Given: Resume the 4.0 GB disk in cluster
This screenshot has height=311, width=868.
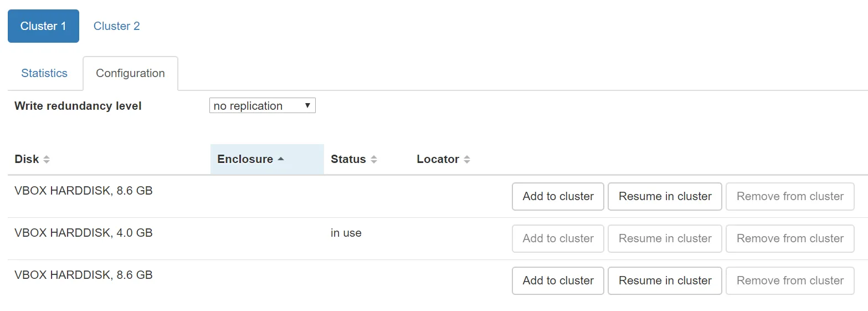Looking at the screenshot, I should click(665, 238).
